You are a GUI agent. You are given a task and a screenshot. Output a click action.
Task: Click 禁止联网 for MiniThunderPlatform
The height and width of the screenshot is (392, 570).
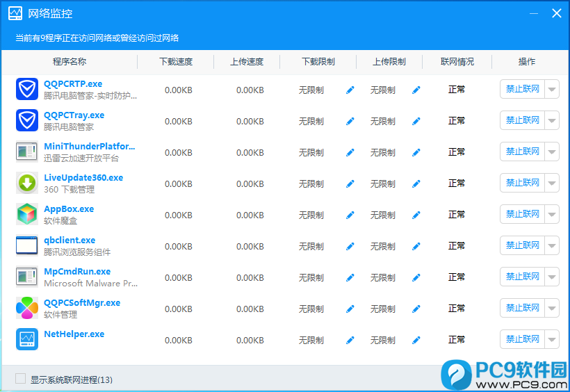pyautogui.click(x=522, y=152)
